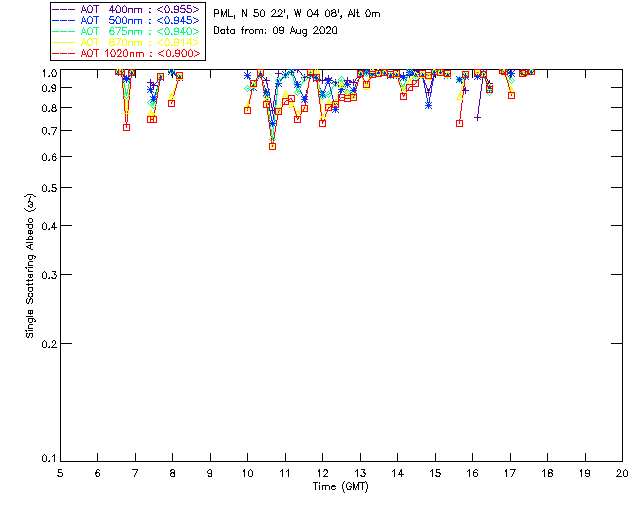Click the y-axis tick label 0.3

[x=49, y=275]
